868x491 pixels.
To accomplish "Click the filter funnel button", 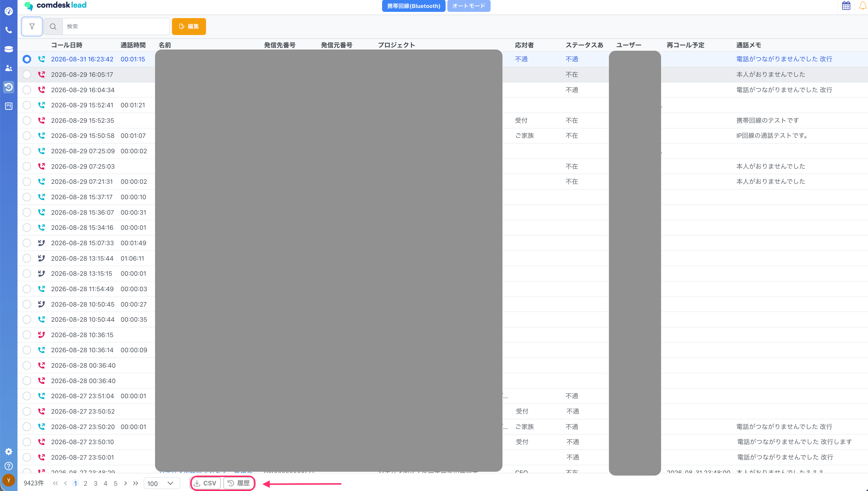I will pos(32,26).
